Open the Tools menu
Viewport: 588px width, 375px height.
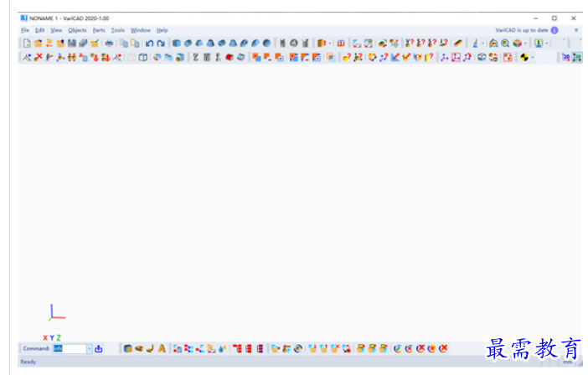[x=118, y=30]
